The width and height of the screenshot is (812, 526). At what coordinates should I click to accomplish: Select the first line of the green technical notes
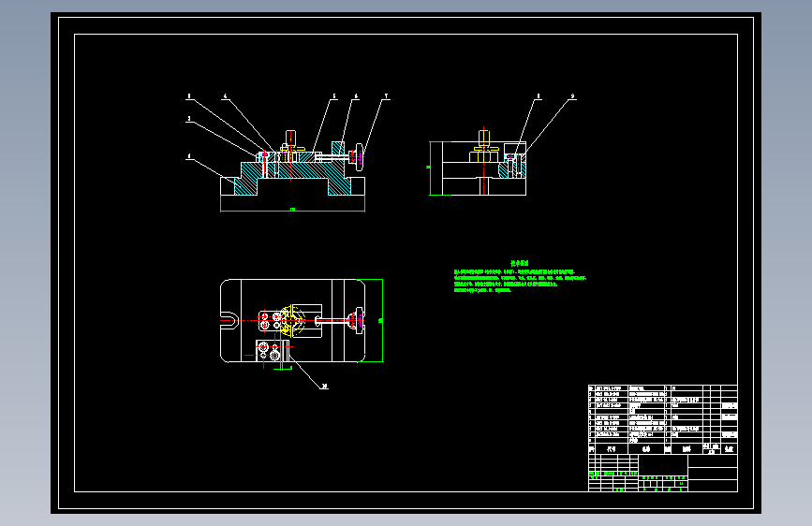pyautogui.click(x=514, y=271)
